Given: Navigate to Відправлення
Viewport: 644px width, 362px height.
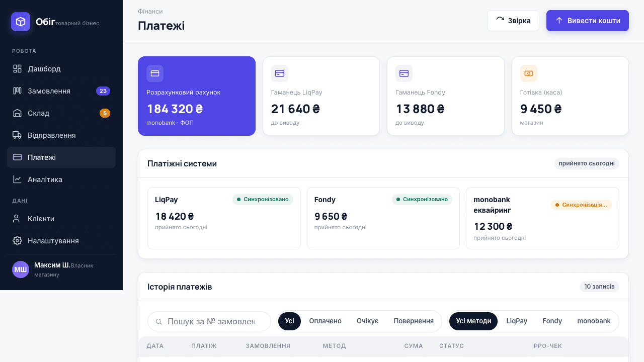Looking at the screenshot, I should tap(61, 135).
